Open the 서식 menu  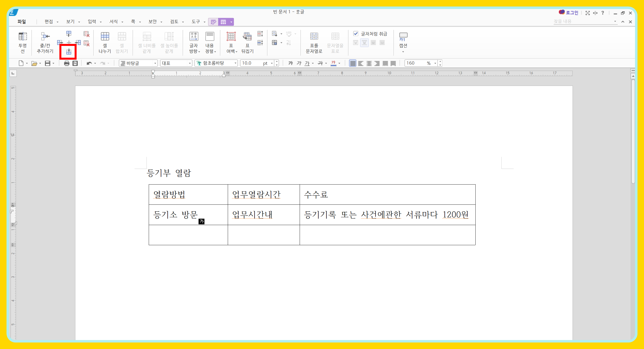[113, 22]
